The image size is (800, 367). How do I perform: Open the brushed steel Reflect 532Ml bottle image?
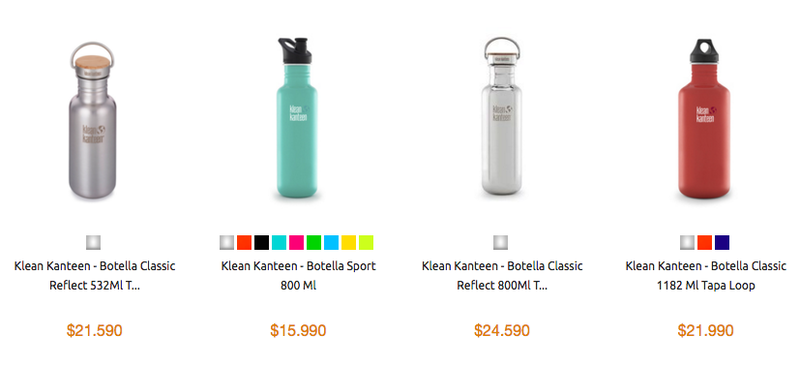tap(92, 120)
